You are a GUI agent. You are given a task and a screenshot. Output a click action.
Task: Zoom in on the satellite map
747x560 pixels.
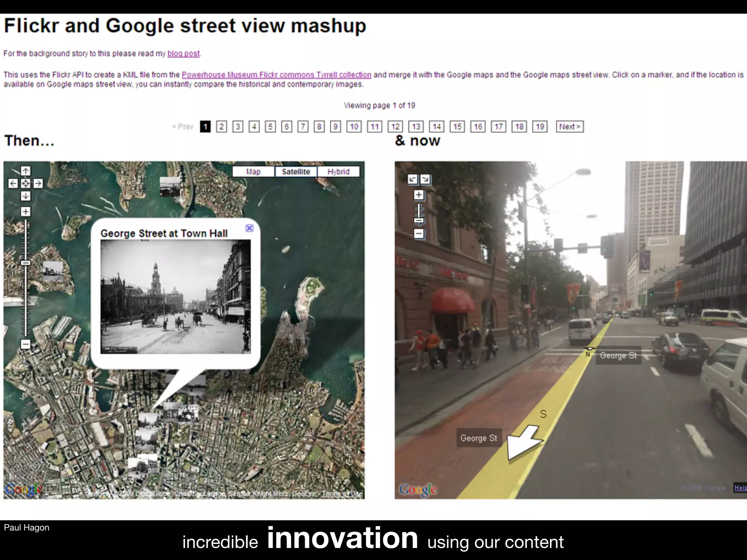point(26,211)
